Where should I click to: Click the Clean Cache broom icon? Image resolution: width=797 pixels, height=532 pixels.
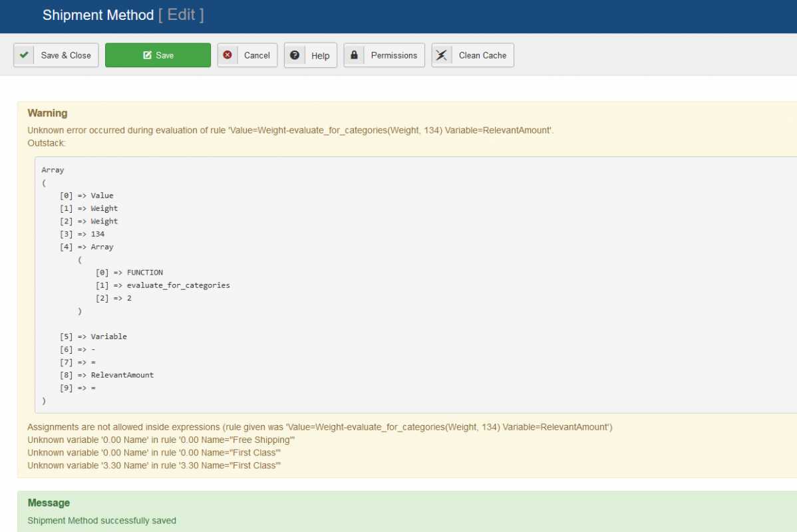pos(442,55)
